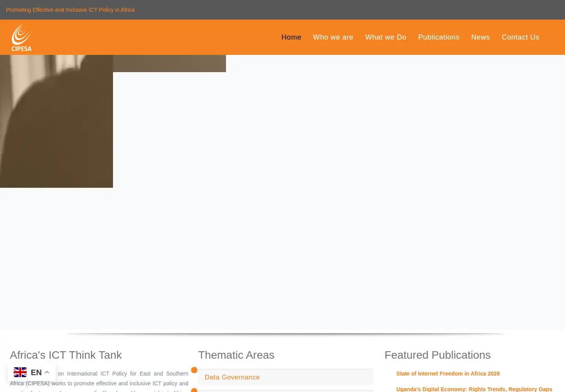Click the CIPESA logo

tap(22, 37)
